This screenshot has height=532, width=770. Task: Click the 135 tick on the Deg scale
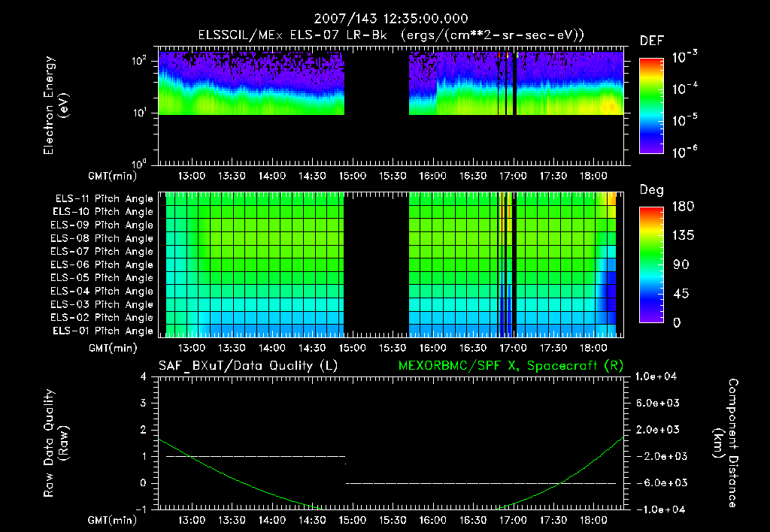click(683, 236)
